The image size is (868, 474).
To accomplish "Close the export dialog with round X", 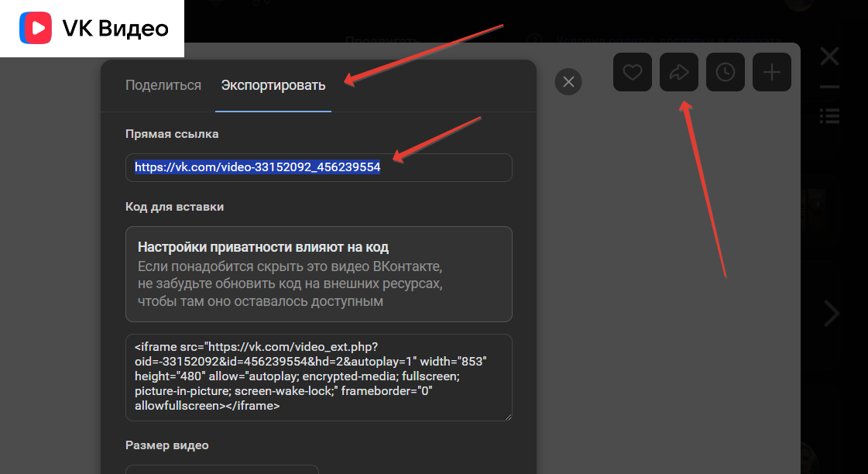I will [568, 81].
